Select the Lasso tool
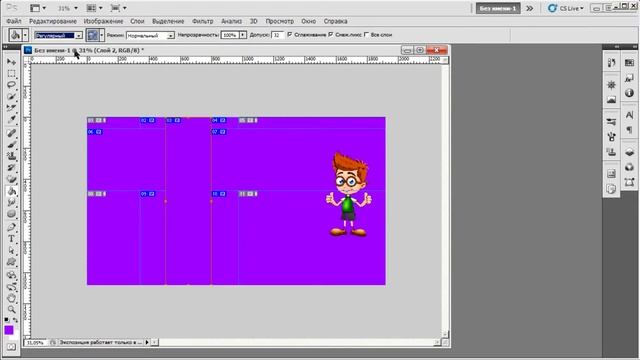Image resolution: width=640 pixels, height=360 pixels. tap(11, 85)
